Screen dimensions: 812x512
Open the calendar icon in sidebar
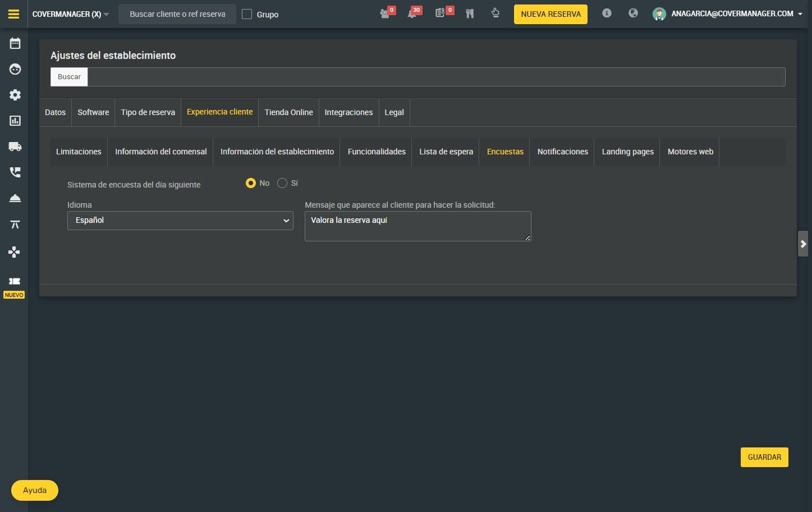[x=15, y=43]
